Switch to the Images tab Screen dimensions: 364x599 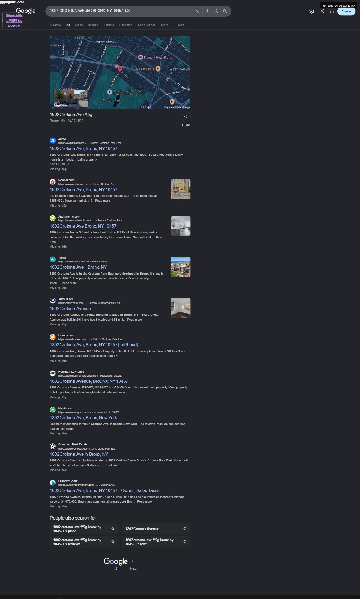(x=93, y=25)
